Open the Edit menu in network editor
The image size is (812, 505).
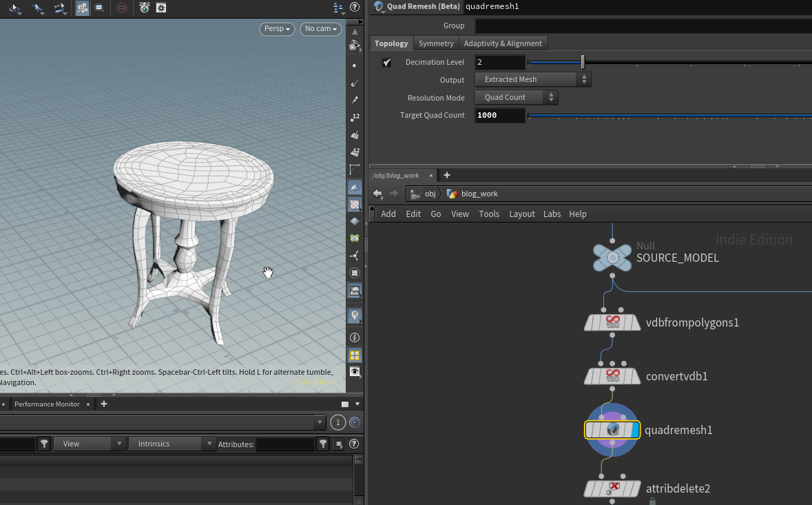[413, 214]
